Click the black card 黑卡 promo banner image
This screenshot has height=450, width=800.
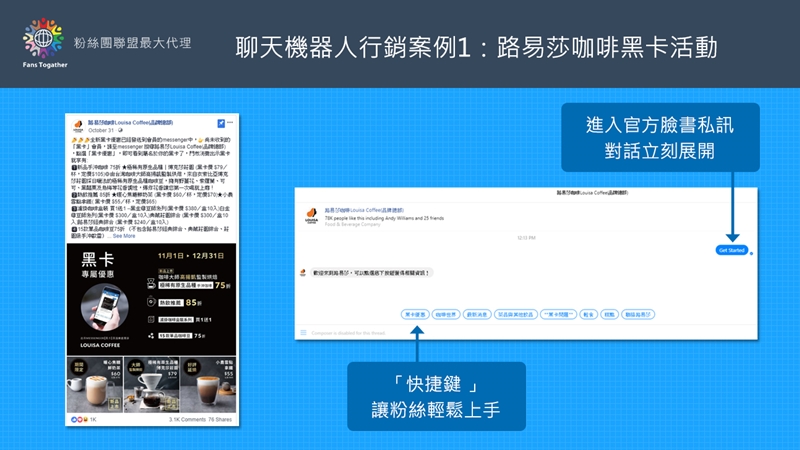(152, 299)
